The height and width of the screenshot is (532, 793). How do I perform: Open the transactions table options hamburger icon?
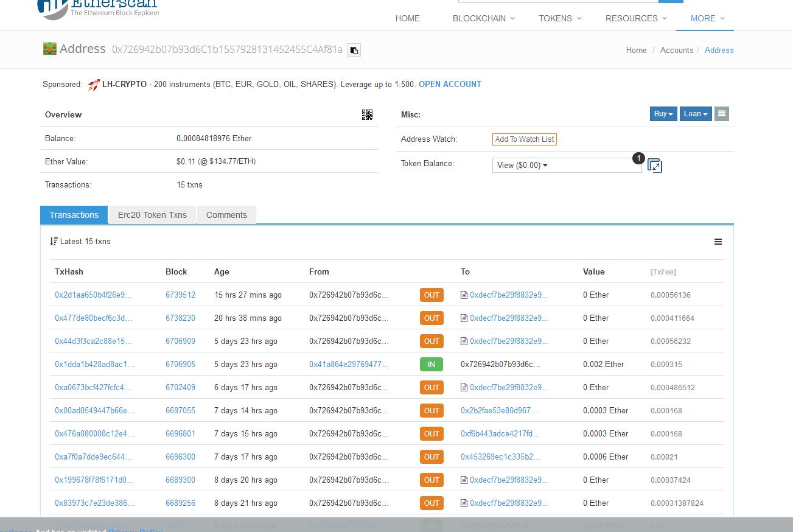click(x=718, y=242)
